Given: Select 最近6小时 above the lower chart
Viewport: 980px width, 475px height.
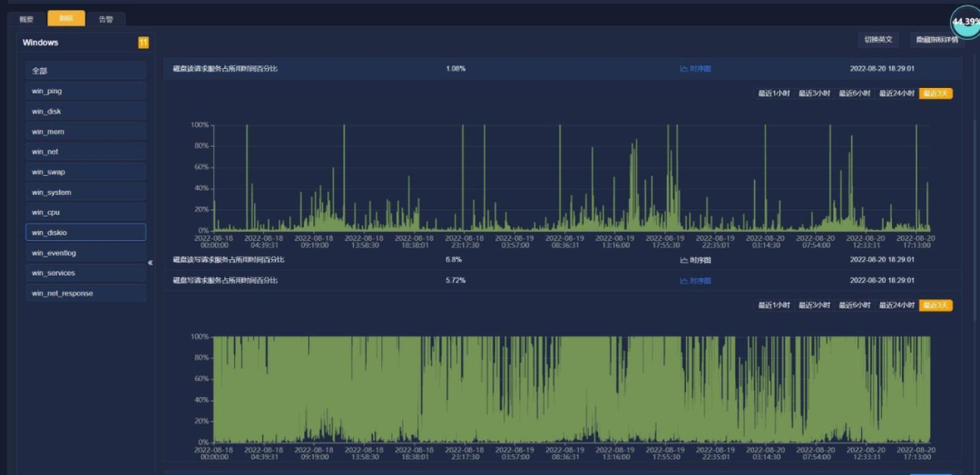Looking at the screenshot, I should pyautogui.click(x=855, y=305).
